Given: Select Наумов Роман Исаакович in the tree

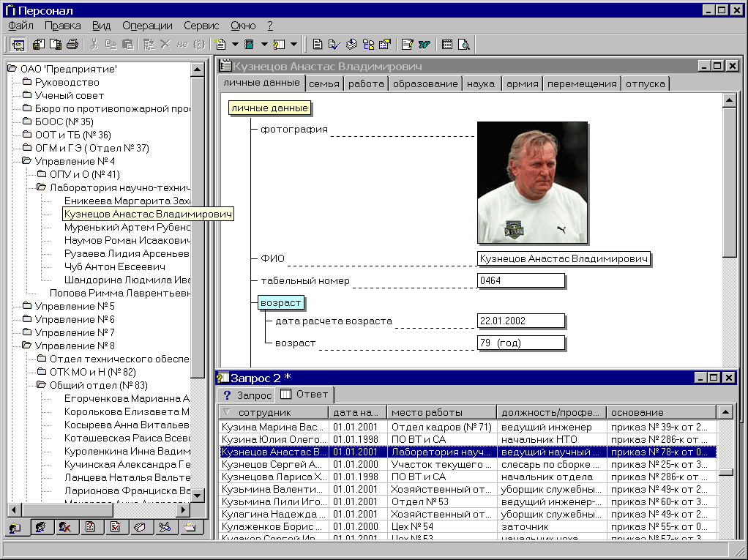Looking at the screenshot, I should pos(127,240).
